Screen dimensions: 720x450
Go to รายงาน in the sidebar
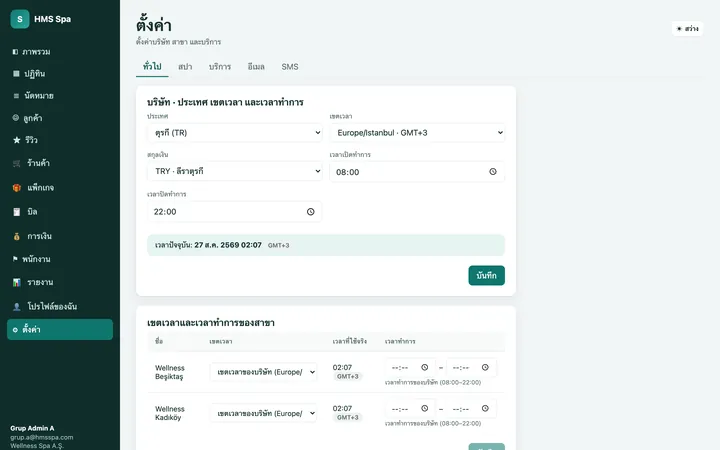[x=60, y=282]
